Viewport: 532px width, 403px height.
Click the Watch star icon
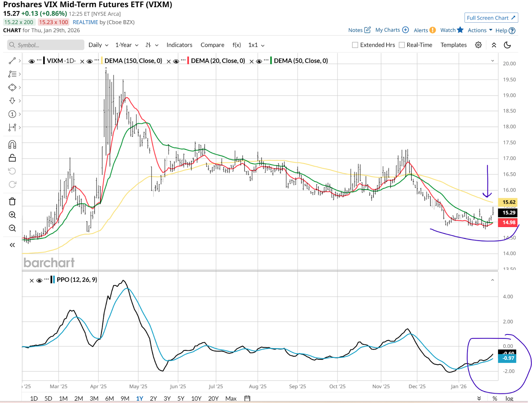click(460, 30)
